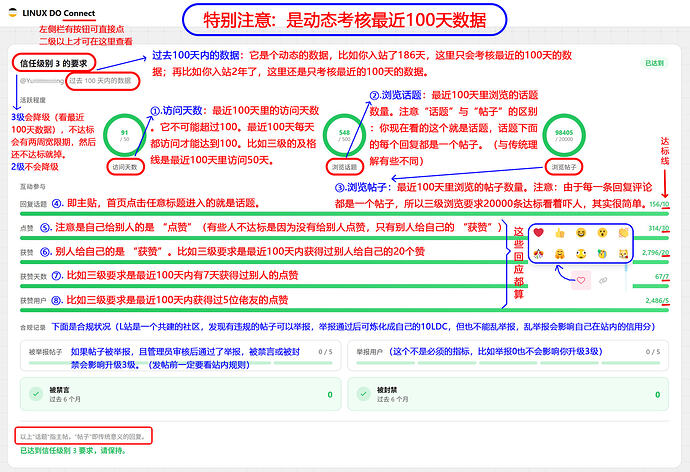Click the 被举报帖子 0 / 5 card
Image resolution: width=690 pixels, height=472 pixels.
(x=180, y=355)
